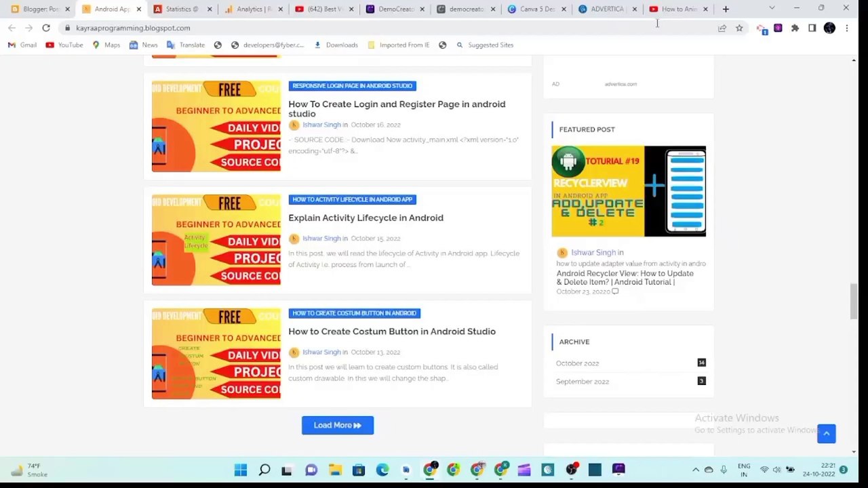Image resolution: width=868 pixels, height=488 pixels.
Task: Open the Login and Register post thumbnail
Action: [216, 126]
